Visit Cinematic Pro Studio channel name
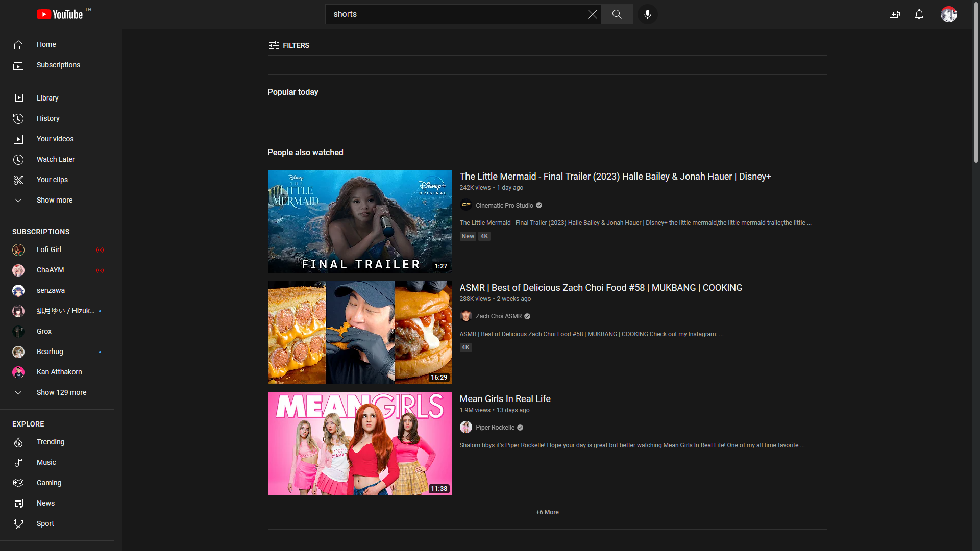This screenshot has height=551, width=980. [504, 206]
